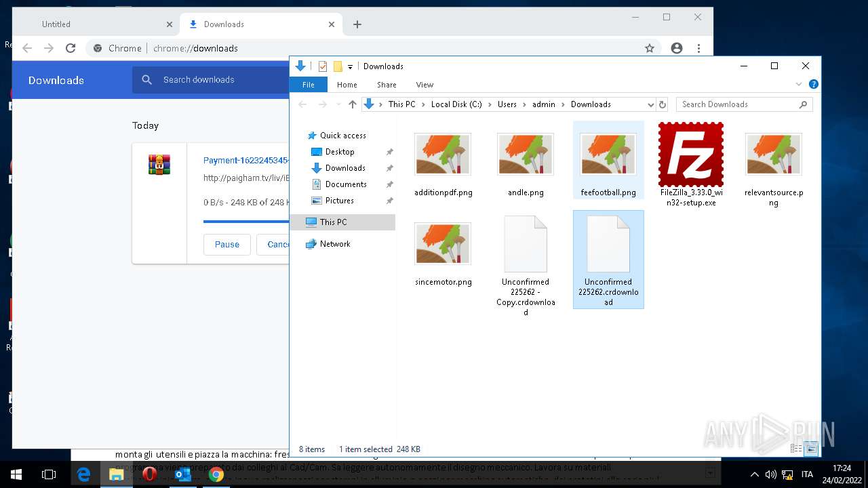Select Unconfirmed 225262.crdownload file

tap(608, 260)
